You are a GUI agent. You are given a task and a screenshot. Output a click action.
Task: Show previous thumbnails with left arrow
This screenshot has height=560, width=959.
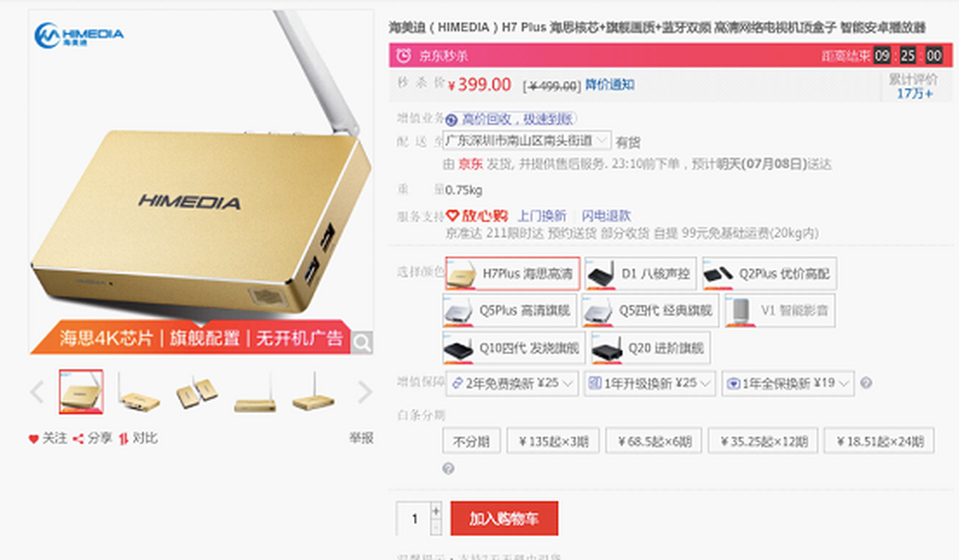click(37, 392)
